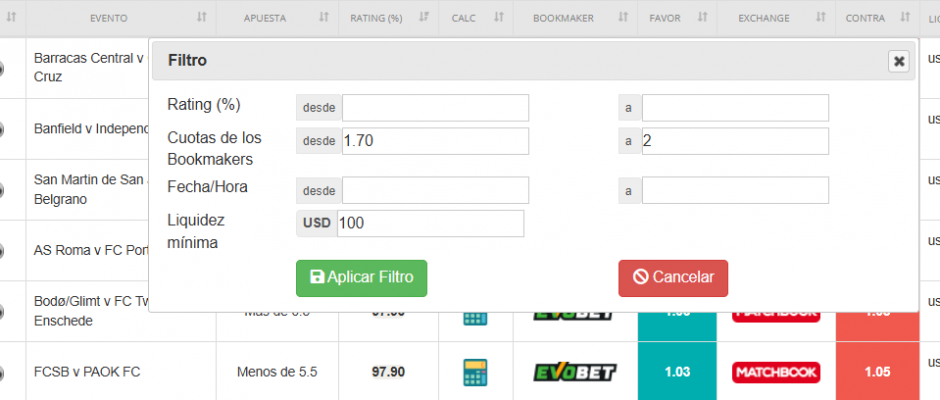Click the EXCHANGE column header
Screen dimensions: 940x400
click(x=764, y=18)
